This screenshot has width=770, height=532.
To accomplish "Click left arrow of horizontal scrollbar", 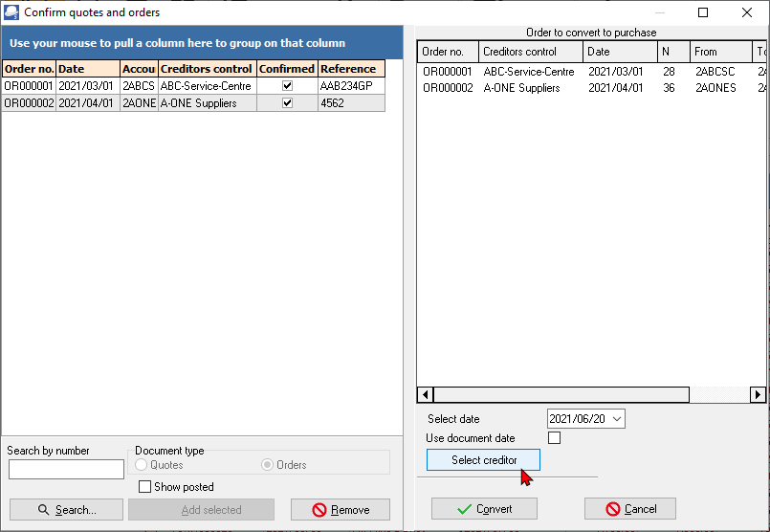I will pos(426,395).
